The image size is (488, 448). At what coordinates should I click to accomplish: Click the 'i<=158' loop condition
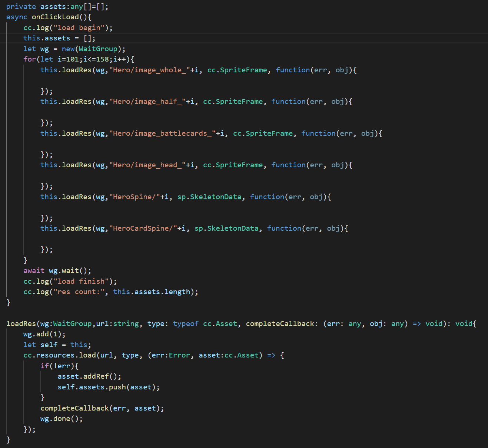click(x=96, y=59)
